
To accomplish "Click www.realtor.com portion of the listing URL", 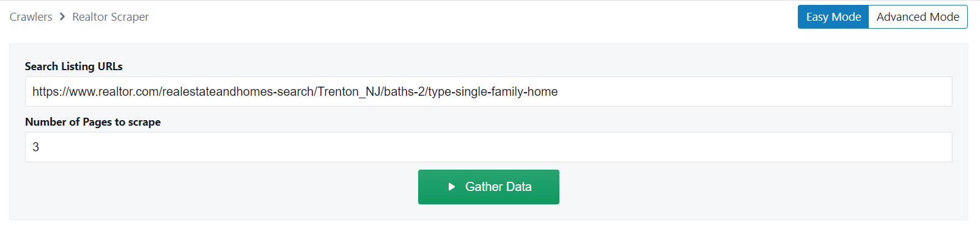I will pos(114,92).
